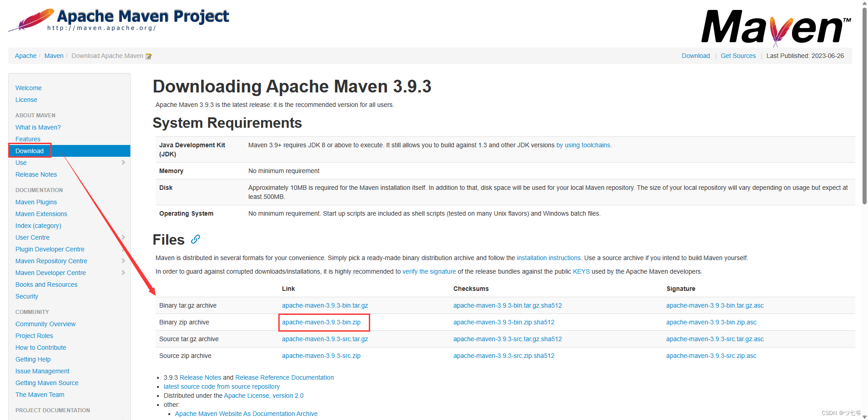Viewport: 868px width, 420px height.
Task: Download apache-maven-3.9.3-src.zip
Action: (x=321, y=356)
